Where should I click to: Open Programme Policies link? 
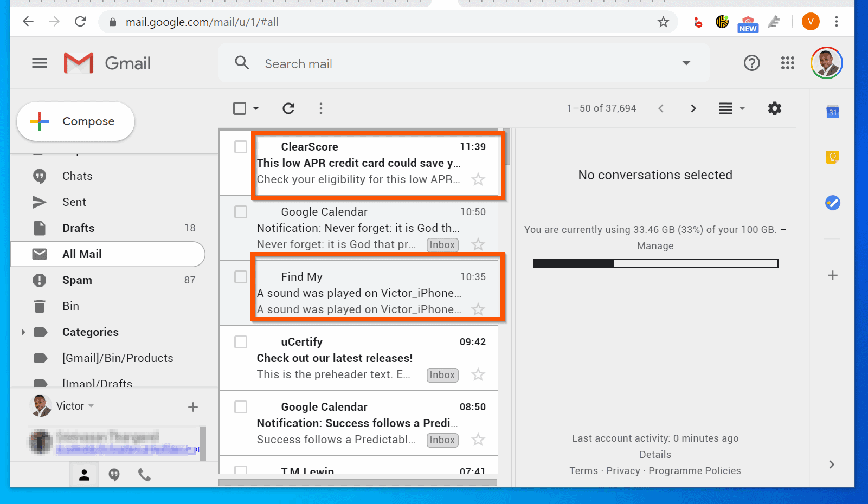tap(695, 471)
